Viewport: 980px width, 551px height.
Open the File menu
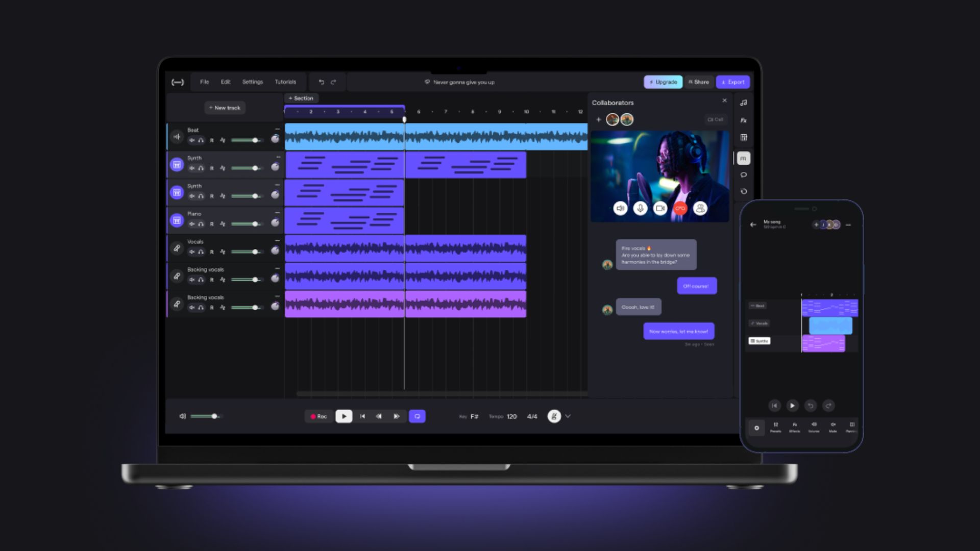click(205, 82)
